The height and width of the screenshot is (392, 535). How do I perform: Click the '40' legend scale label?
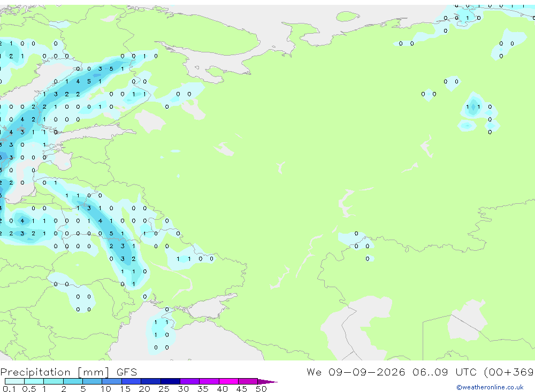222,389
